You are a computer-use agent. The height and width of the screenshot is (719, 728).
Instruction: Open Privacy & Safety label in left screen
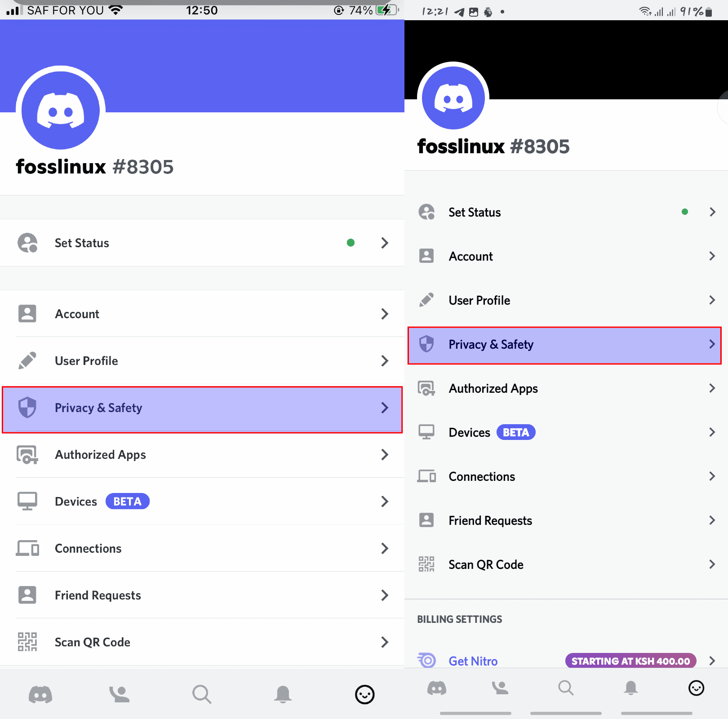point(98,408)
